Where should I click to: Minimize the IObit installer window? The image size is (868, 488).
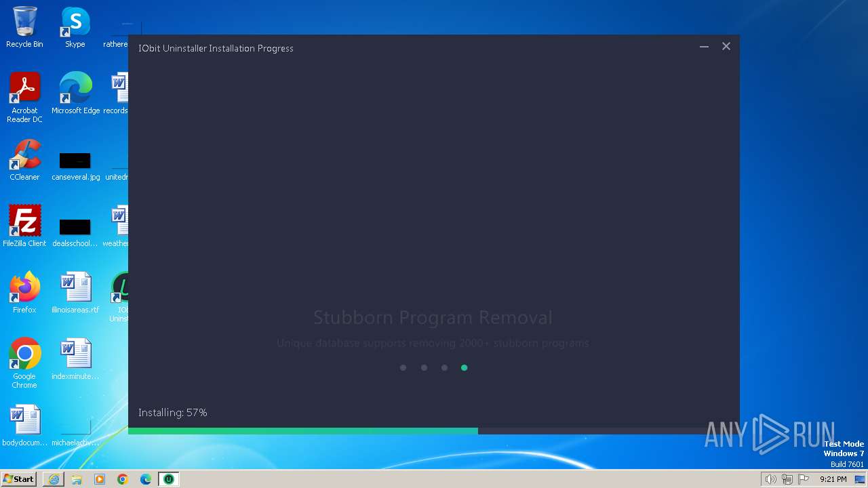[704, 47]
